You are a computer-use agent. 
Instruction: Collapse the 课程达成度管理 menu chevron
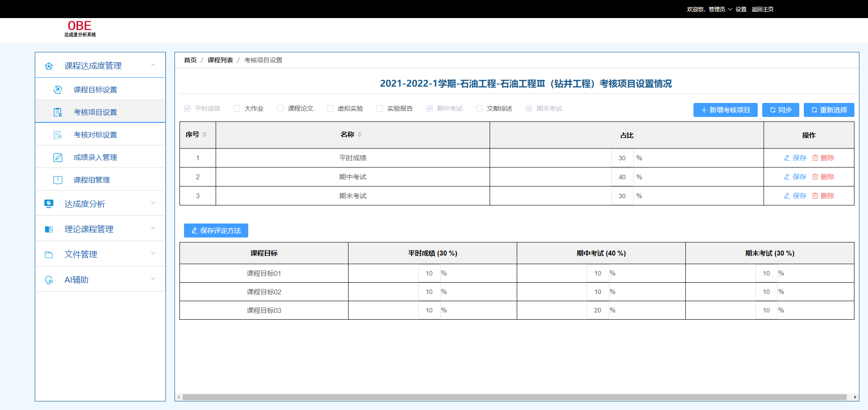click(153, 65)
